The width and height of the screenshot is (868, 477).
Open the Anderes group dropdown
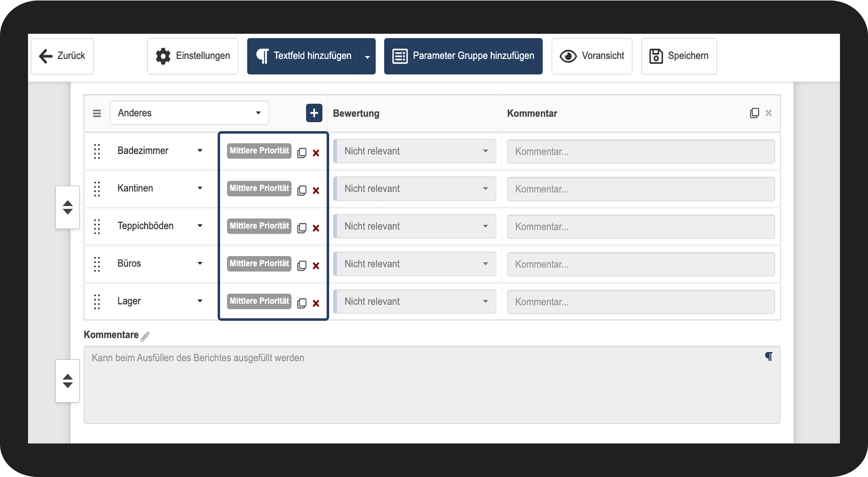[189, 113]
